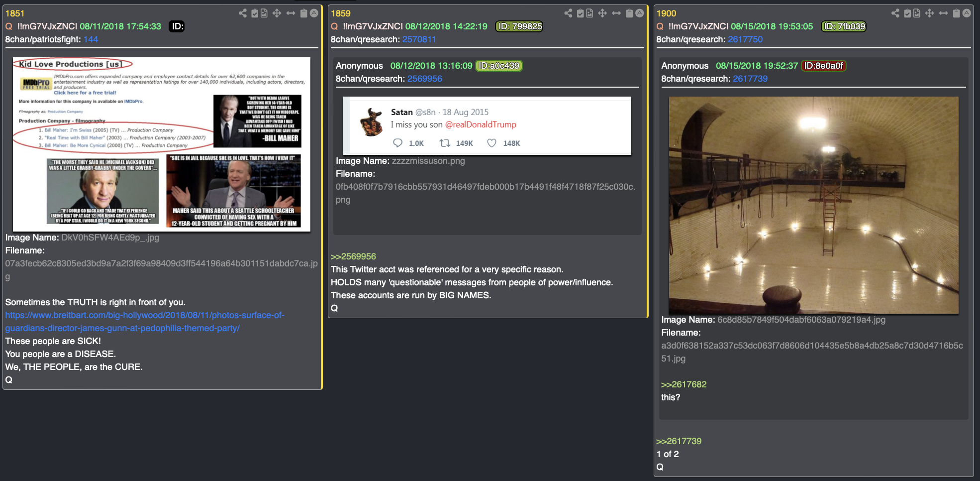The height and width of the screenshot is (481, 980).
Task: Open qresearch post link 2570811
Action: 419,39
